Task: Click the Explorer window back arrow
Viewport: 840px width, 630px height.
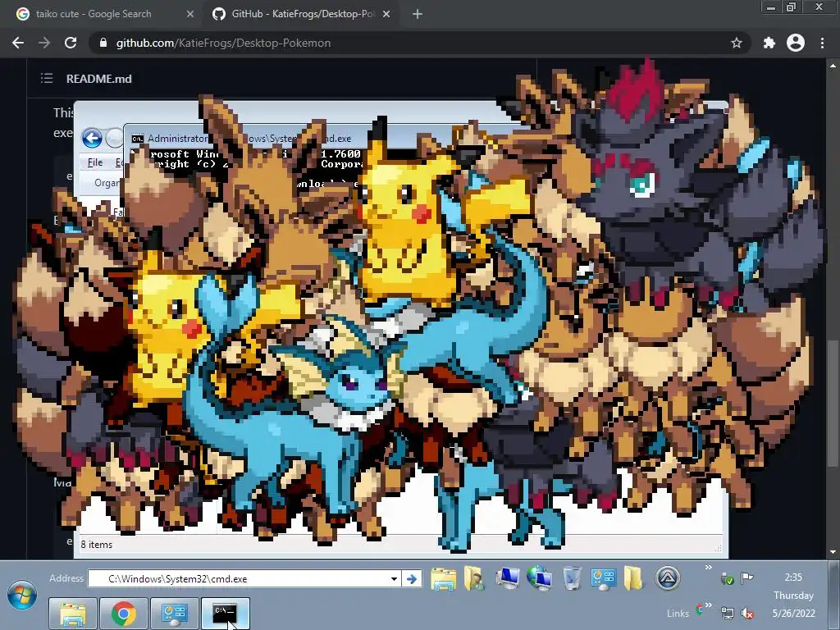Action: (92, 138)
